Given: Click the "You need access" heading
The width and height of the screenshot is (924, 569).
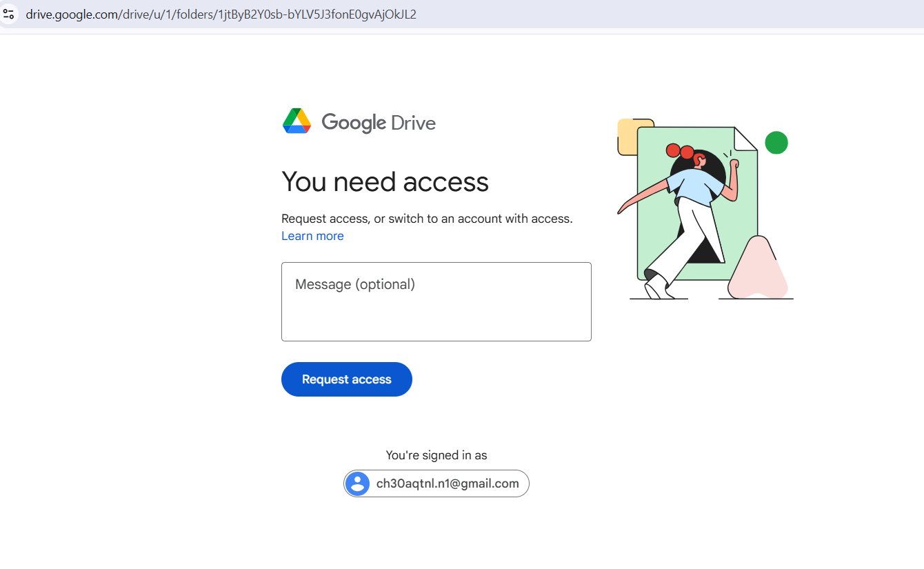Looking at the screenshot, I should click(x=385, y=182).
